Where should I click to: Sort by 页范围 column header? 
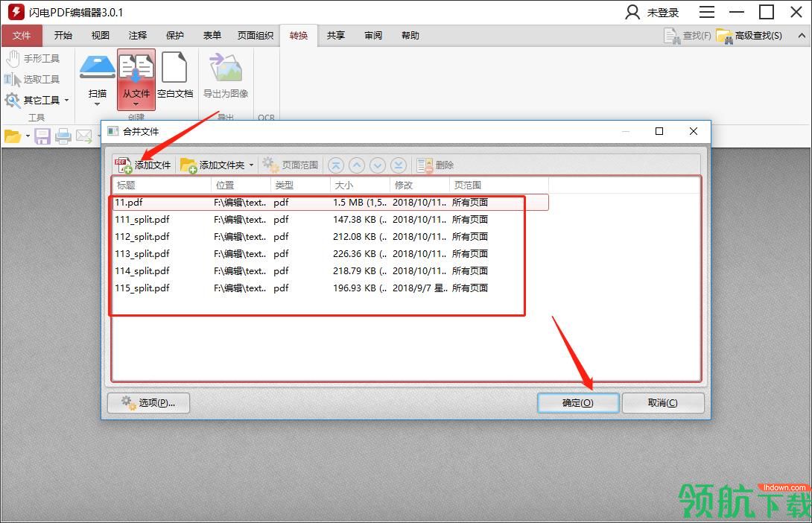coord(498,186)
